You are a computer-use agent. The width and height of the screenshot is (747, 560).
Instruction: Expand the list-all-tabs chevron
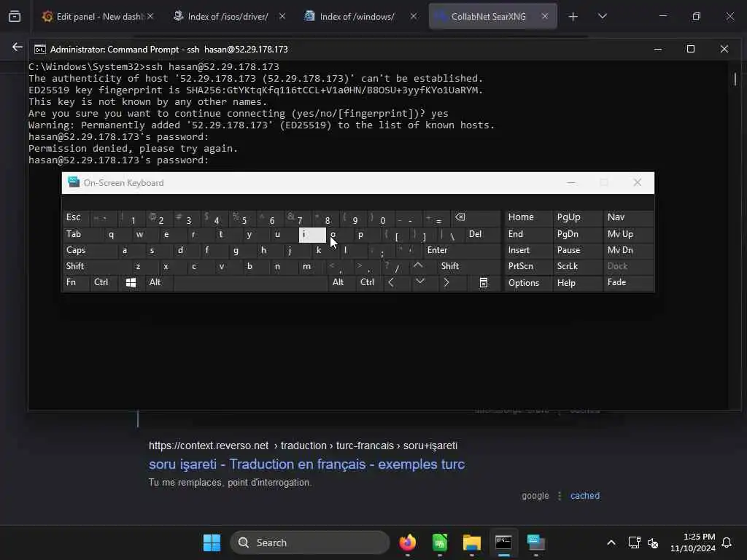tap(602, 16)
